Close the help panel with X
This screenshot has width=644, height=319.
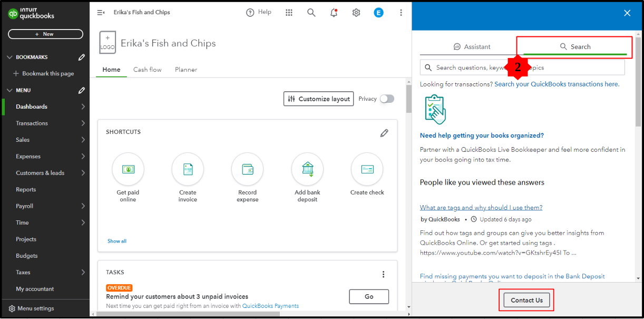coord(627,13)
